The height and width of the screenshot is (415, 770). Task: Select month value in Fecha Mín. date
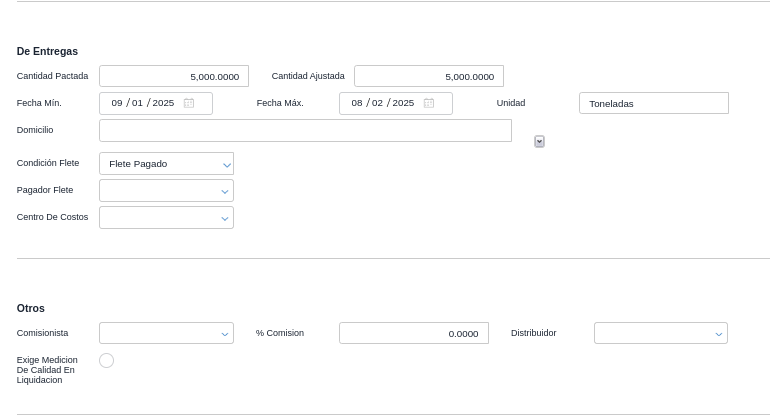pyautogui.click(x=138, y=103)
